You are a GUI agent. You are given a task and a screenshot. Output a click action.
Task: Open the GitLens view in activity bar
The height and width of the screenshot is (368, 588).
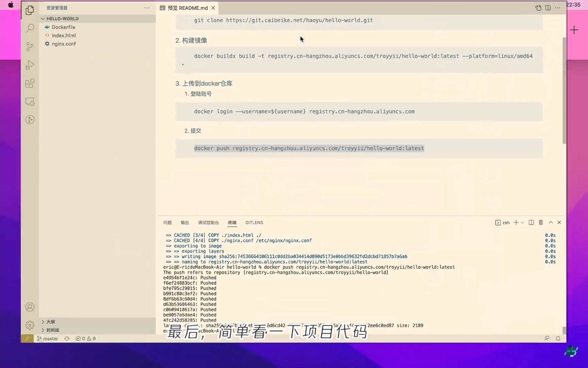[x=30, y=120]
